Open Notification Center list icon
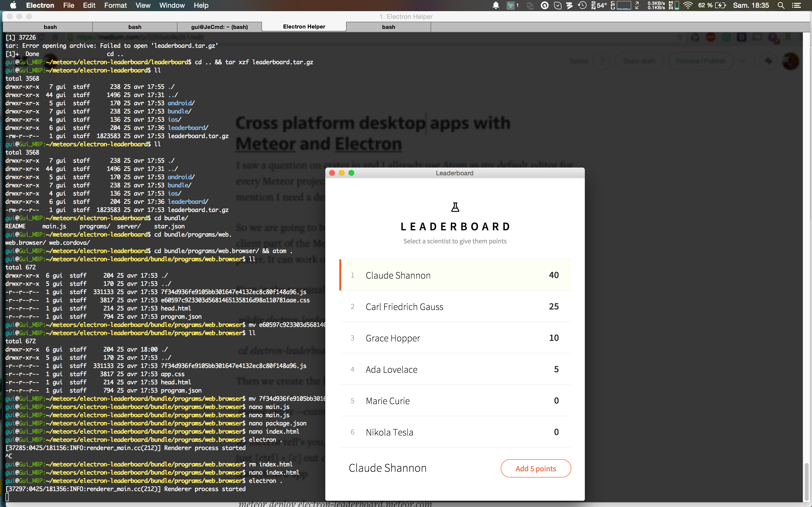 pos(797,5)
